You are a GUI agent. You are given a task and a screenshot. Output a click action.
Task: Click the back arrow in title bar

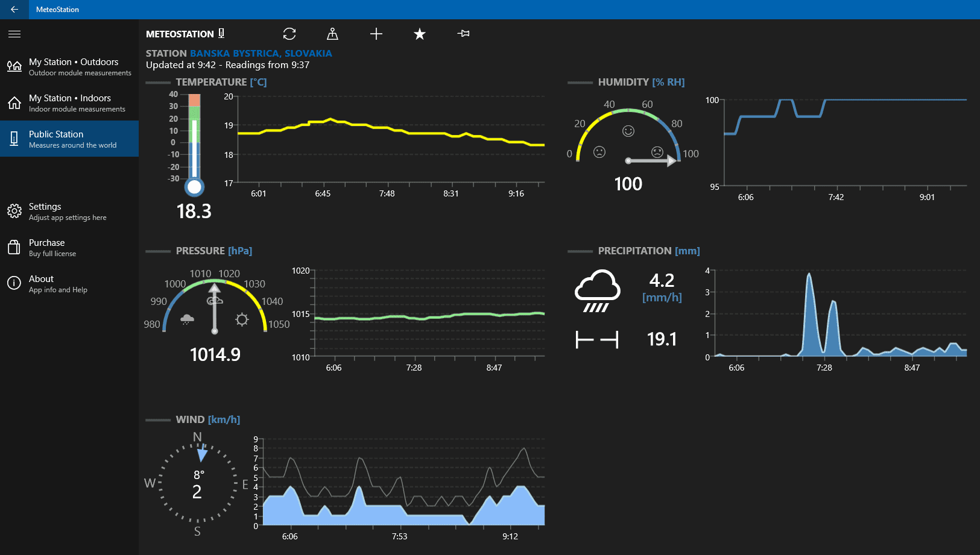coord(14,10)
